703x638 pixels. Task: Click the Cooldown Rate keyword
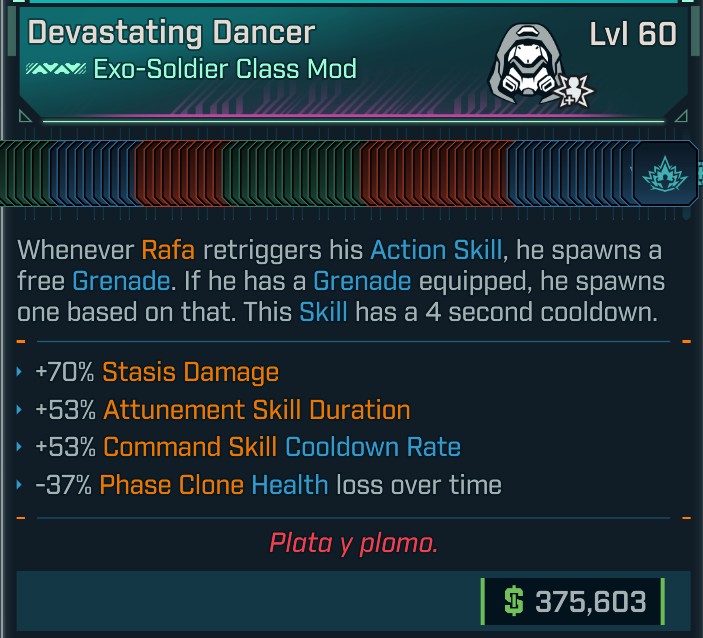click(x=373, y=447)
